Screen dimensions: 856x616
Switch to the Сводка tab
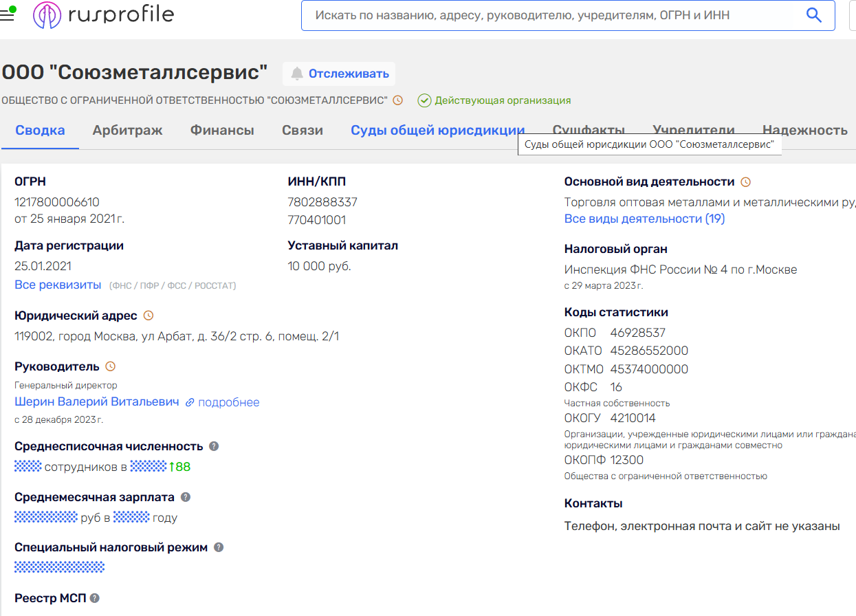40,130
